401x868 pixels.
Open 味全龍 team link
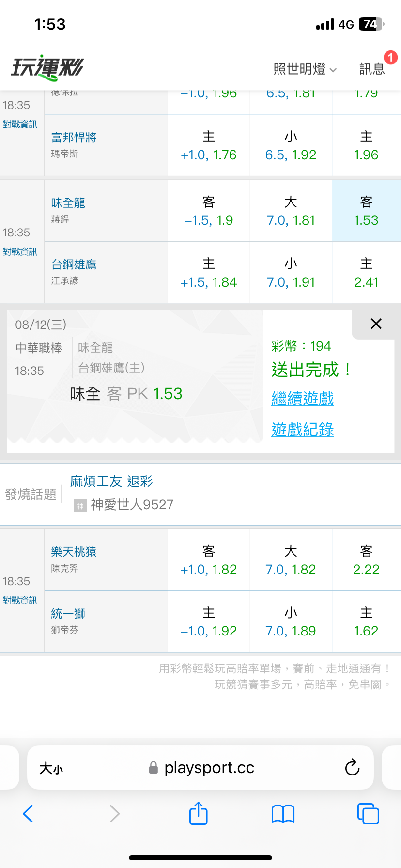(x=68, y=202)
